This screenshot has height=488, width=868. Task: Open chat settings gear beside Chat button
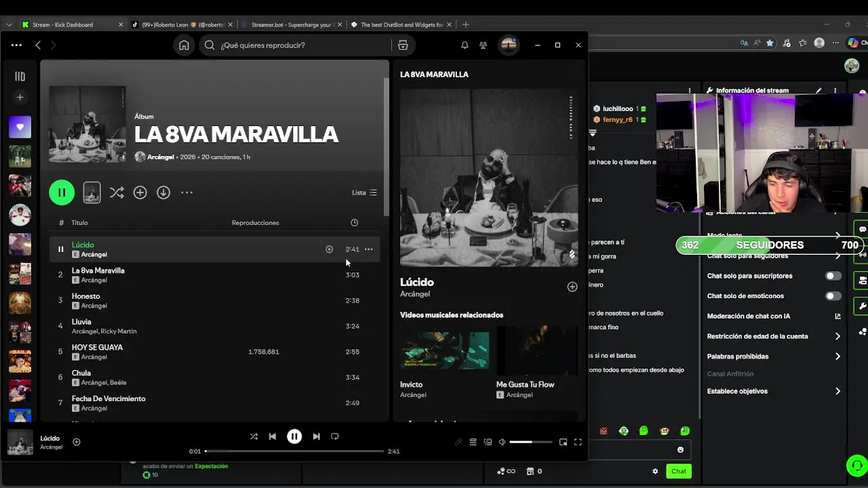[655, 471]
